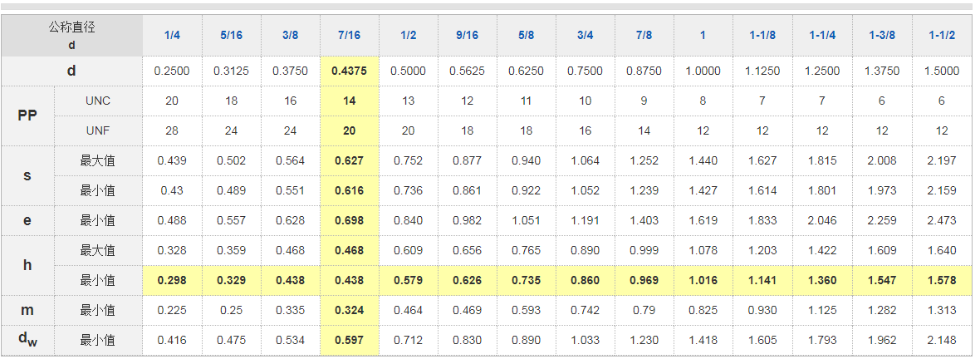Select the 1/2 column header link
This screenshot has height=359, width=980.
(x=409, y=35)
